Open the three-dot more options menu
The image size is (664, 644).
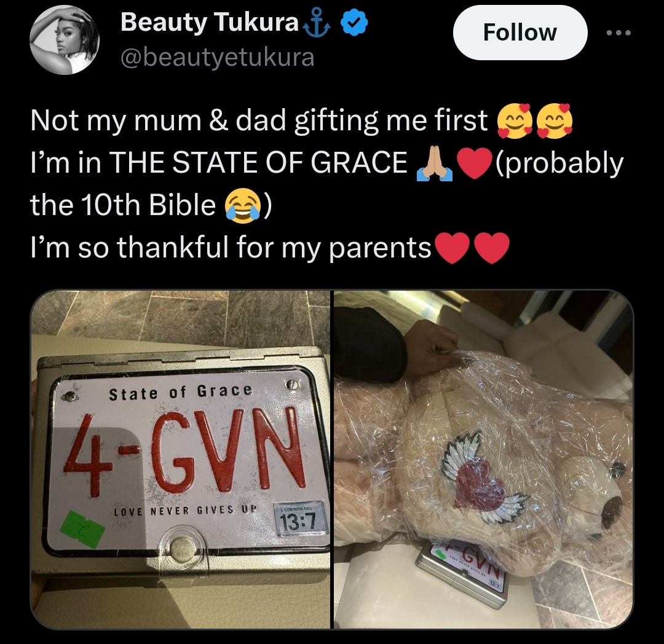pos(619,33)
